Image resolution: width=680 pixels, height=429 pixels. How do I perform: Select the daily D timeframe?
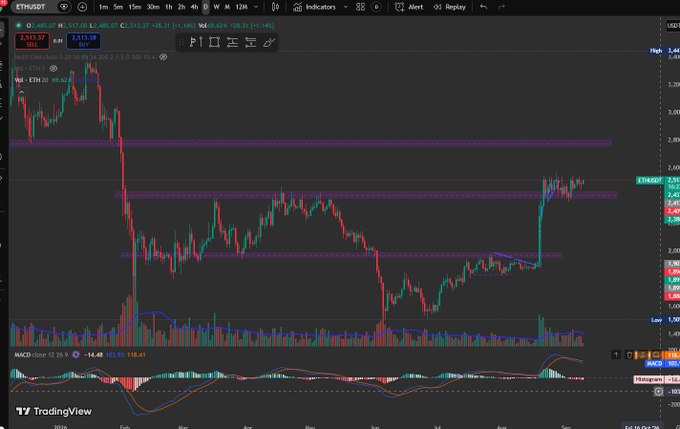pos(206,7)
